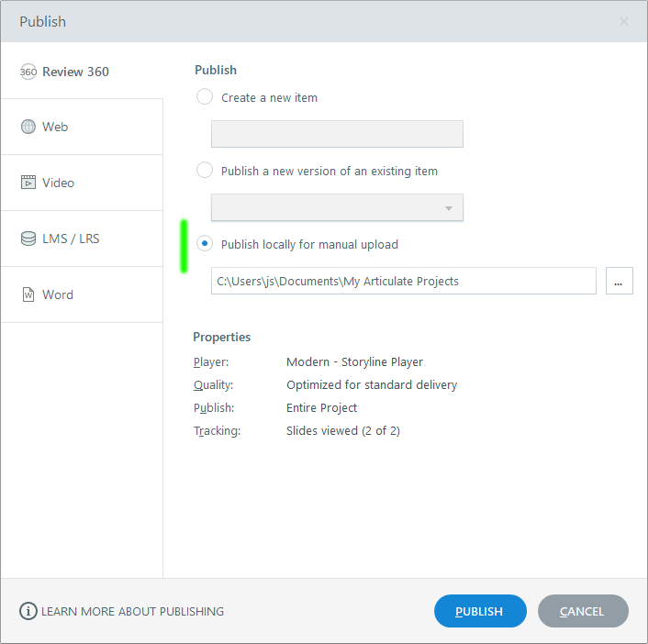Select the Create a new item option
648x644 pixels.
coord(205,96)
